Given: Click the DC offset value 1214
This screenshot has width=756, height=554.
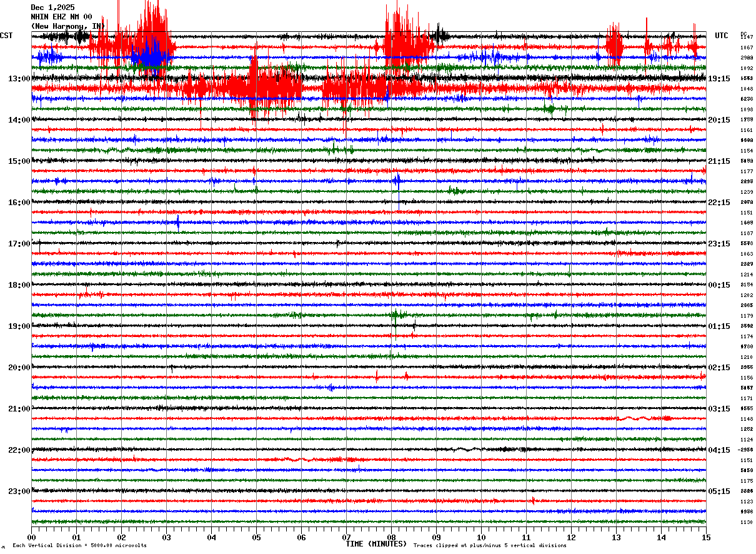Looking at the screenshot, I should 747,274.
